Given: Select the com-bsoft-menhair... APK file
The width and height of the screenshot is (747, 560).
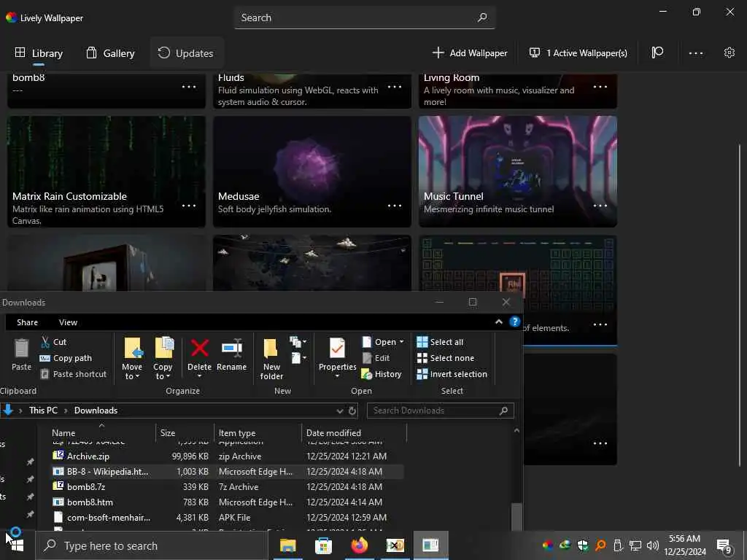Looking at the screenshot, I should click(228, 517).
